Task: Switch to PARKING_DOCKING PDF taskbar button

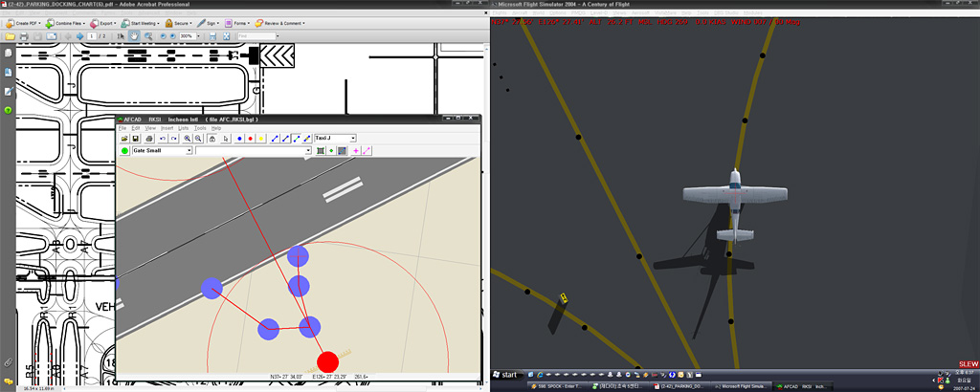Action: tap(680, 386)
